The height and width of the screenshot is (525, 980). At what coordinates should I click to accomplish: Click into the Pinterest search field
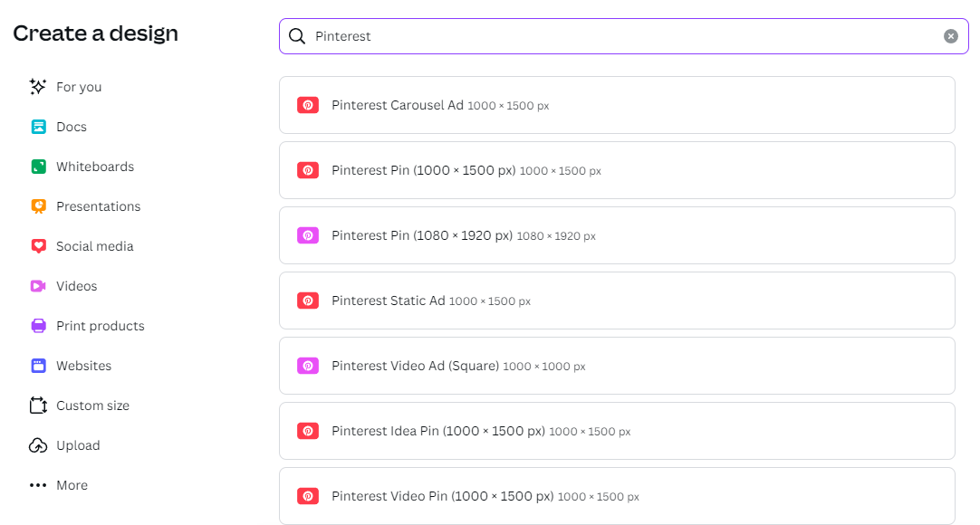(624, 36)
